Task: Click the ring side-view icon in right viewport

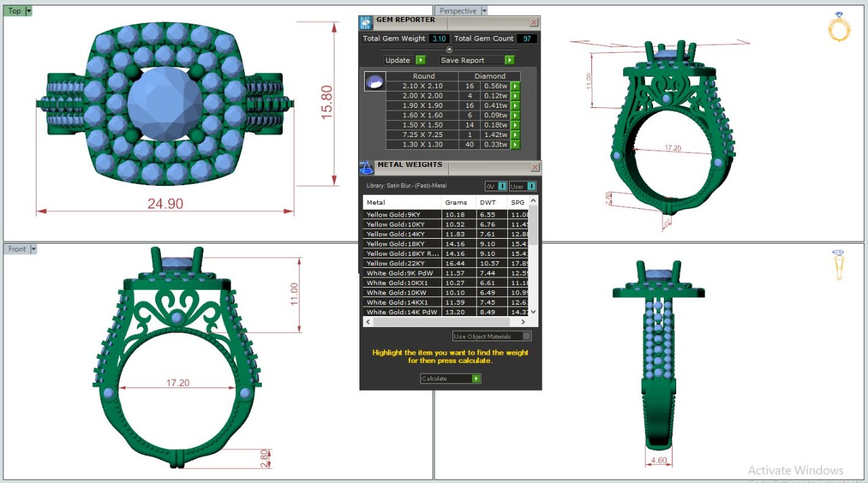Action: [x=839, y=265]
